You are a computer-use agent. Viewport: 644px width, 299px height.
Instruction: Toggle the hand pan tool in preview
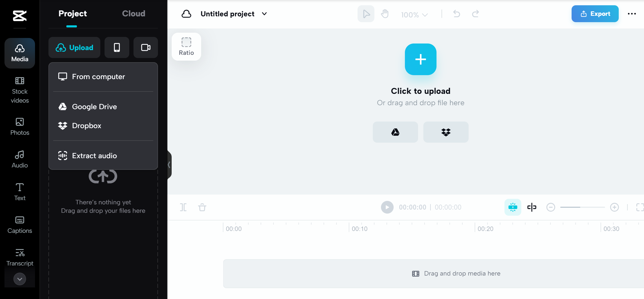click(385, 14)
